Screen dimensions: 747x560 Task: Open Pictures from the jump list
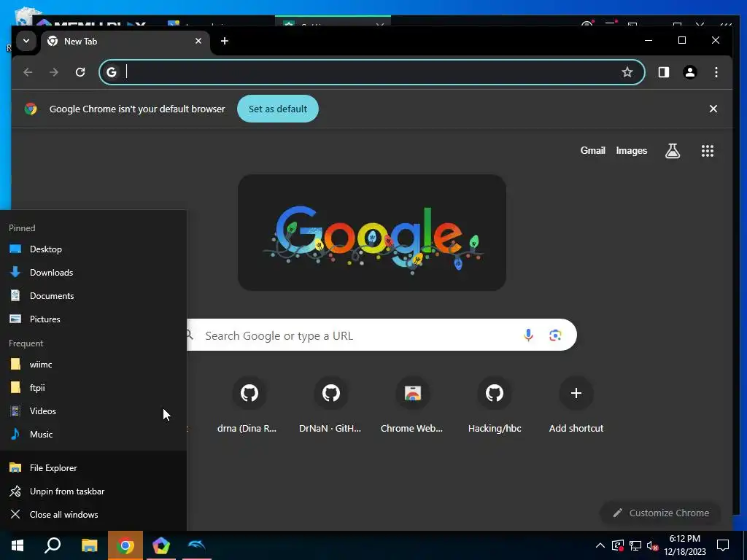click(x=93, y=319)
